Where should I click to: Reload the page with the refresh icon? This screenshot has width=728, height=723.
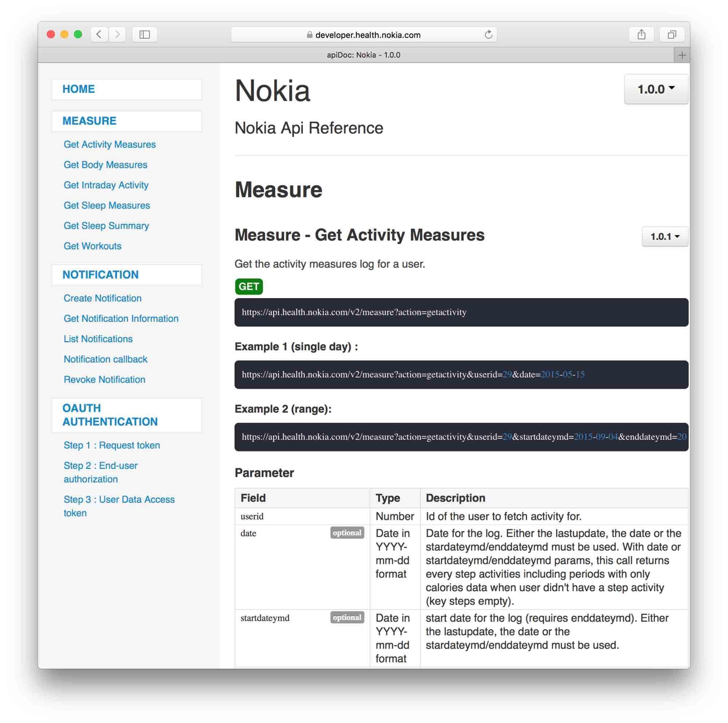(x=488, y=35)
